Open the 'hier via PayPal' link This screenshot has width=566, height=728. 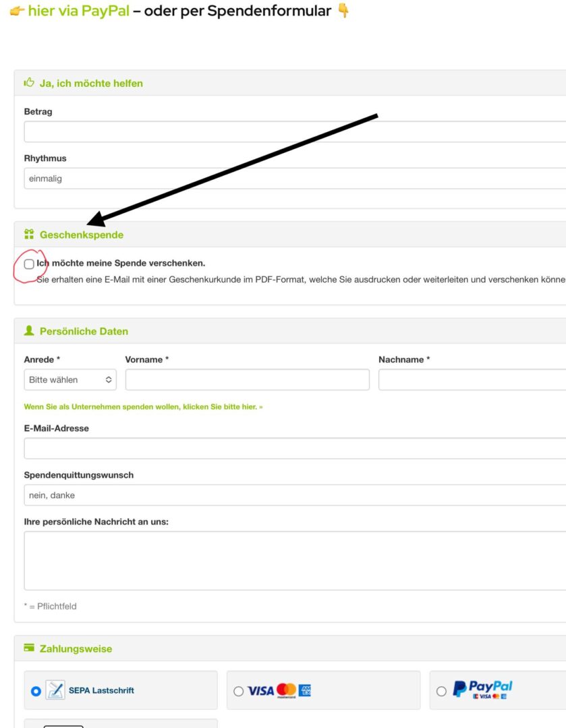tap(78, 11)
